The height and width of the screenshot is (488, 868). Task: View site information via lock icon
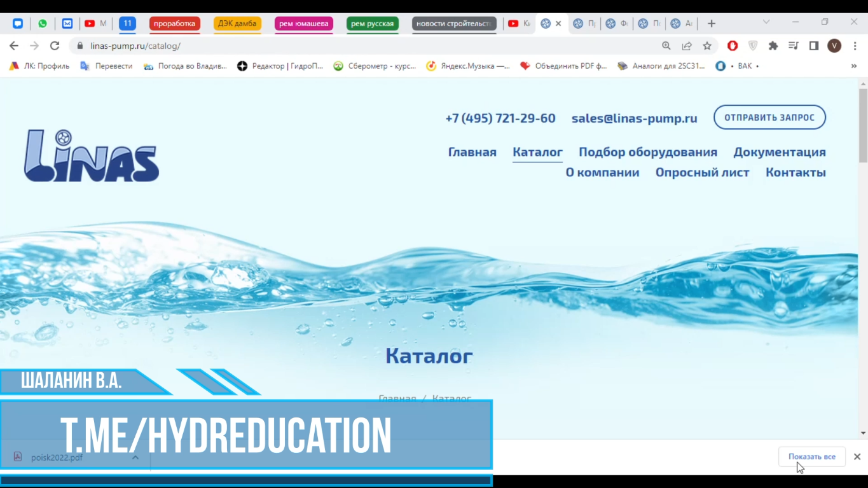[80, 46]
